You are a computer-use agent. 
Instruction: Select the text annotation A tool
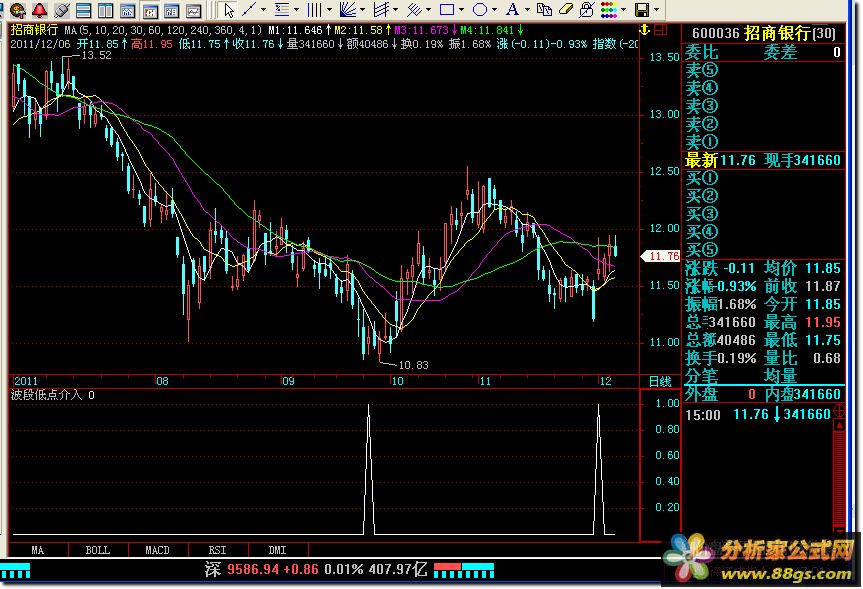pos(512,9)
